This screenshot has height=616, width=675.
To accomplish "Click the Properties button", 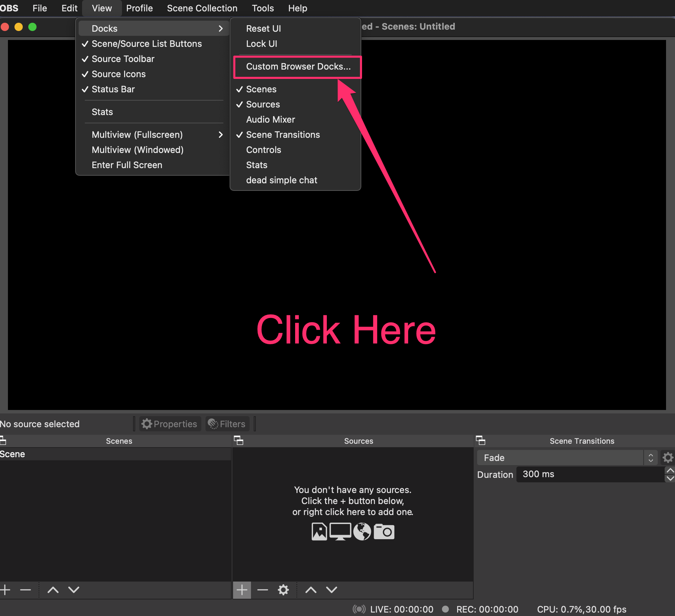I will tap(170, 424).
